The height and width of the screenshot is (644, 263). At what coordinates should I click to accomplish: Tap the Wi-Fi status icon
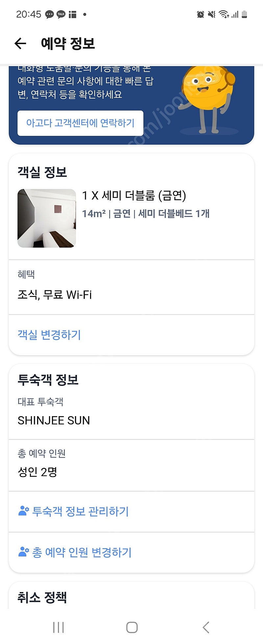click(224, 14)
